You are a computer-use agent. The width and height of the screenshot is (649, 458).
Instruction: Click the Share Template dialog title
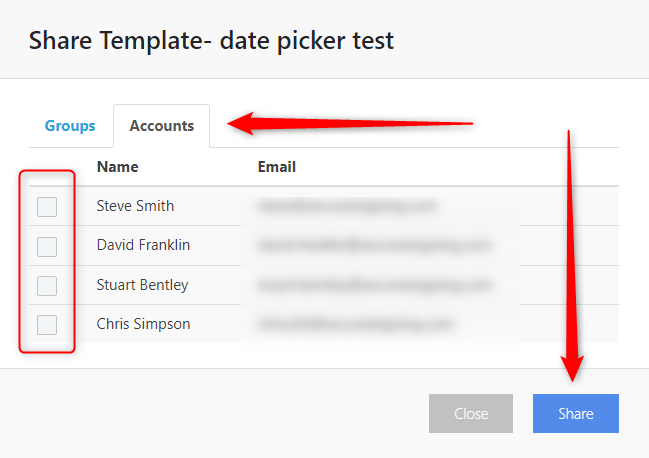pos(211,41)
